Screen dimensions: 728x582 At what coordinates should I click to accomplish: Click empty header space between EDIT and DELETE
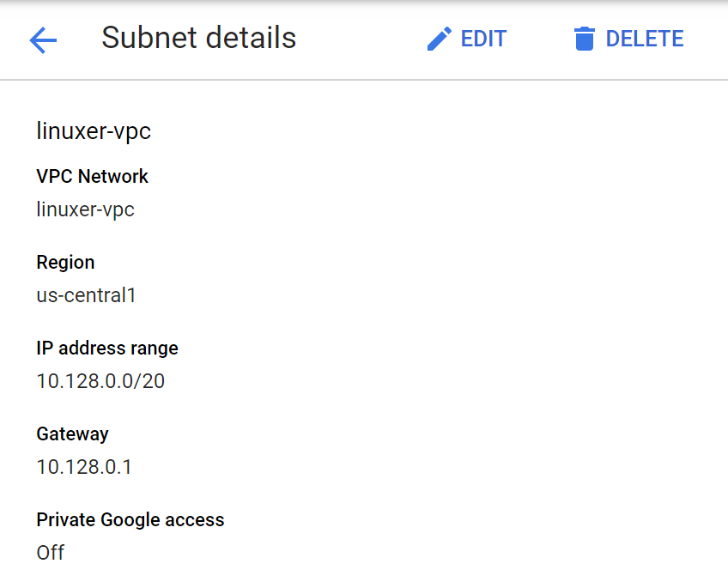(x=539, y=39)
